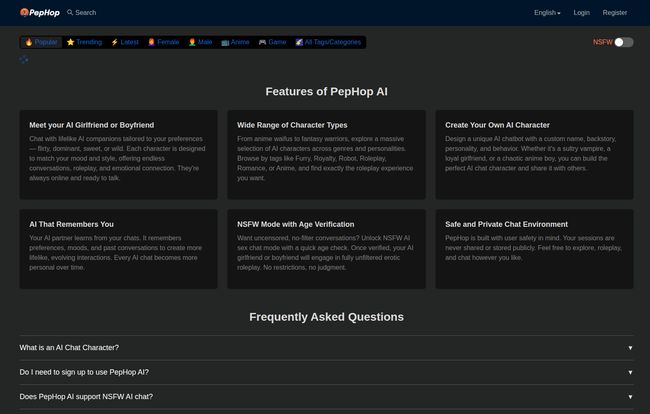Viewport: 650px width, 414px height.
Task: Click the lightning icon beside Latest
Action: [114, 42]
